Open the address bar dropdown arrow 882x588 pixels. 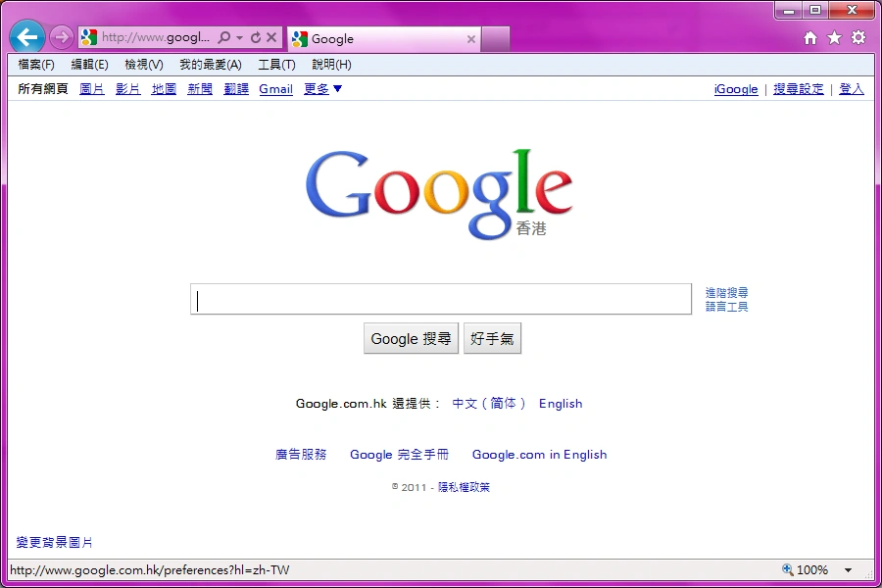click(240, 37)
